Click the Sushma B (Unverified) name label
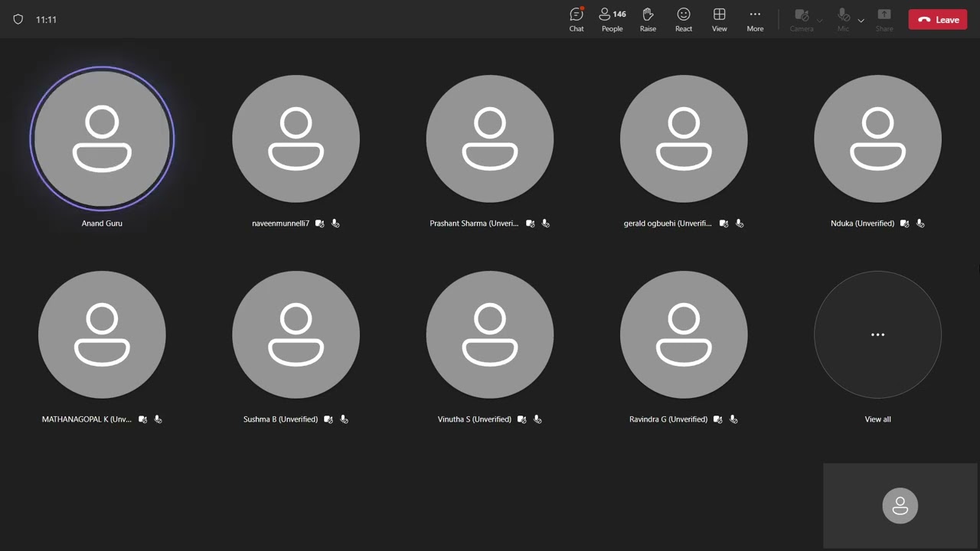Screen dimensions: 980x551 [x=280, y=419]
